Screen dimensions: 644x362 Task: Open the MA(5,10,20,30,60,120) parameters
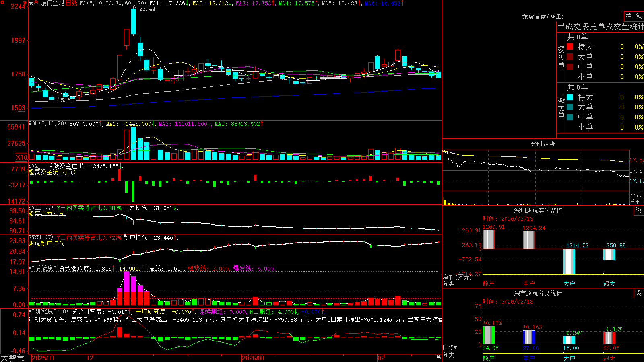tap(113, 3)
